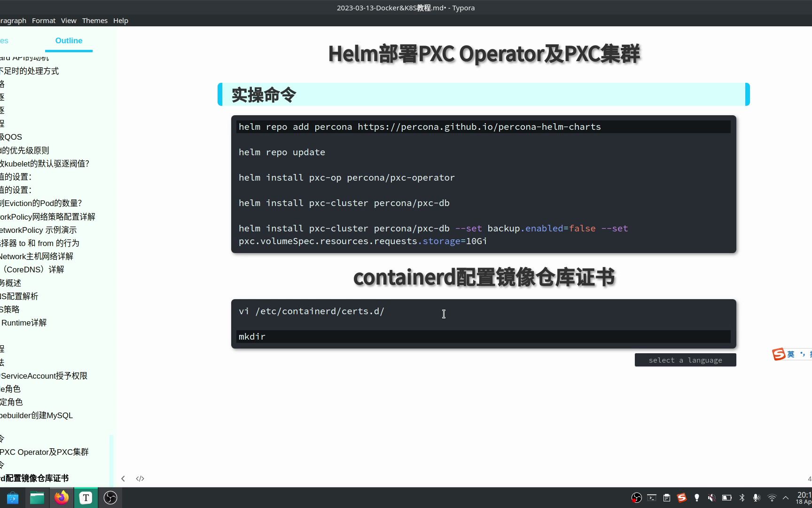
Task: Switch to source code mode
Action: tap(140, 478)
